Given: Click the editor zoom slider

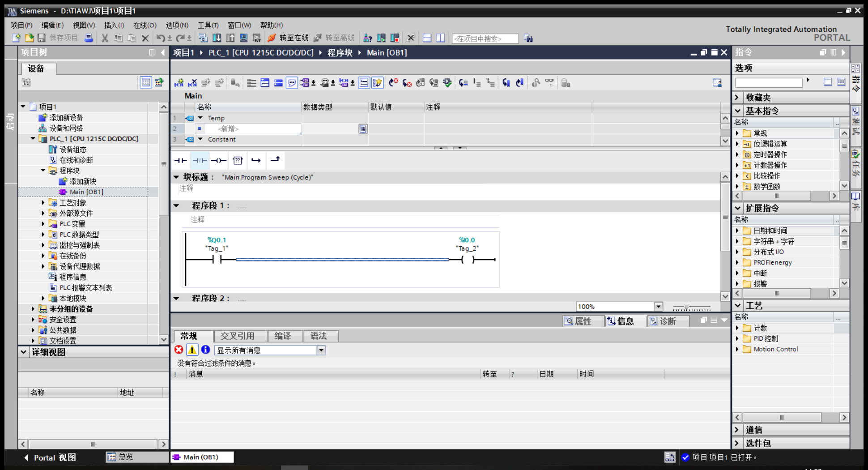Looking at the screenshot, I should click(687, 307).
